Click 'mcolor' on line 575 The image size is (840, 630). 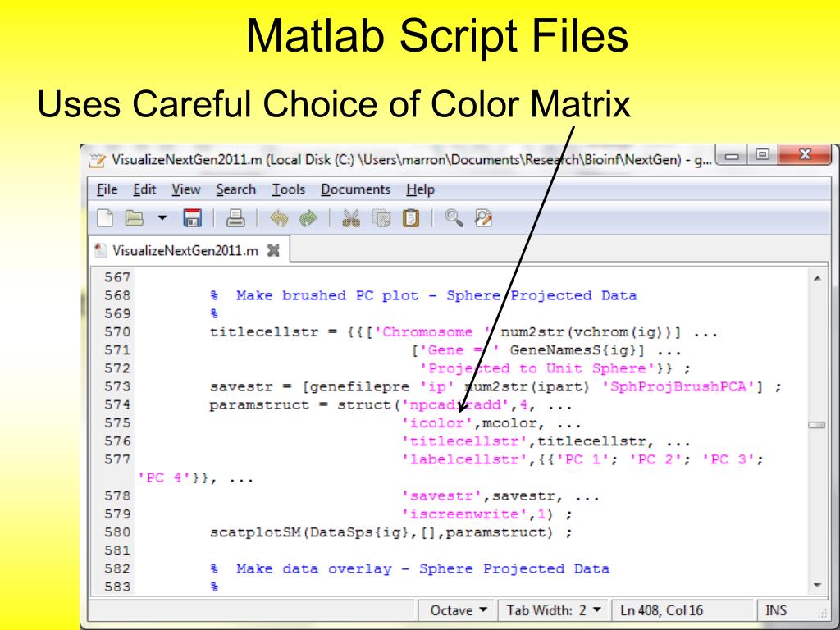click(x=509, y=423)
